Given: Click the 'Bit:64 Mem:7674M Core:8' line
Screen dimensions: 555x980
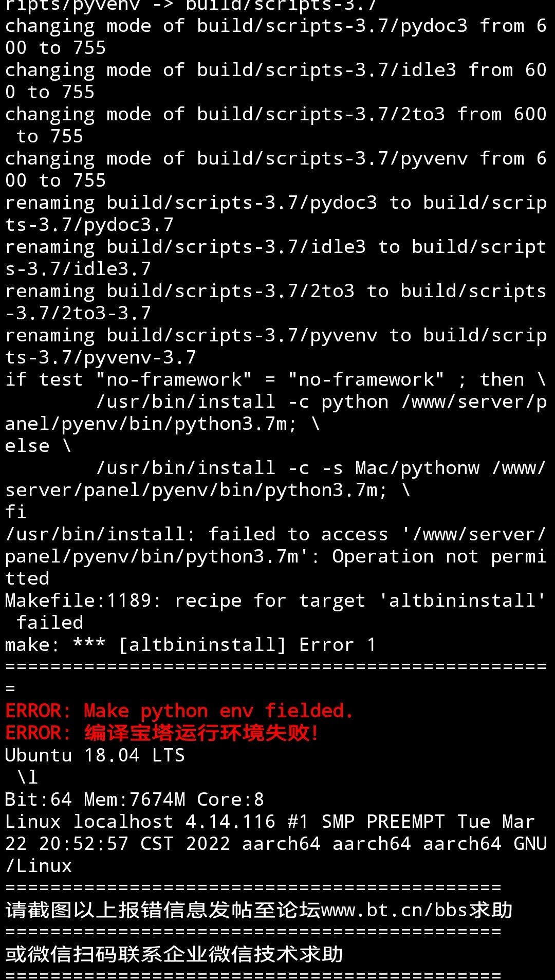Looking at the screenshot, I should [x=135, y=800].
